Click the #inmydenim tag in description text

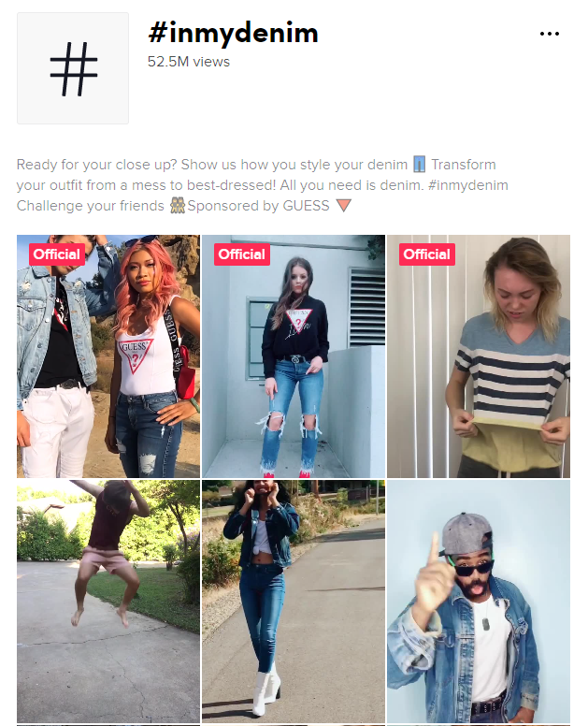[x=468, y=185]
